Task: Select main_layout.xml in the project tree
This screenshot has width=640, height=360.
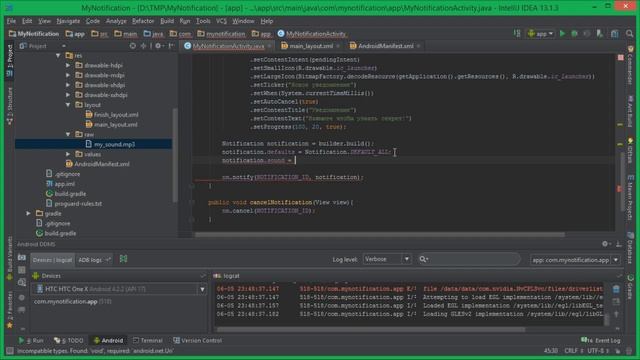Action: coord(111,124)
